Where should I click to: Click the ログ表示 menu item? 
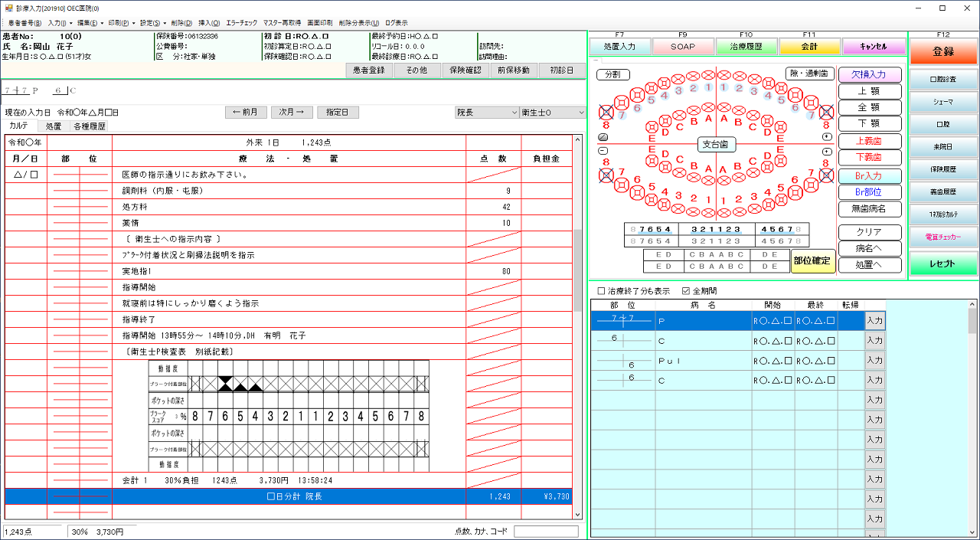pyautogui.click(x=397, y=23)
